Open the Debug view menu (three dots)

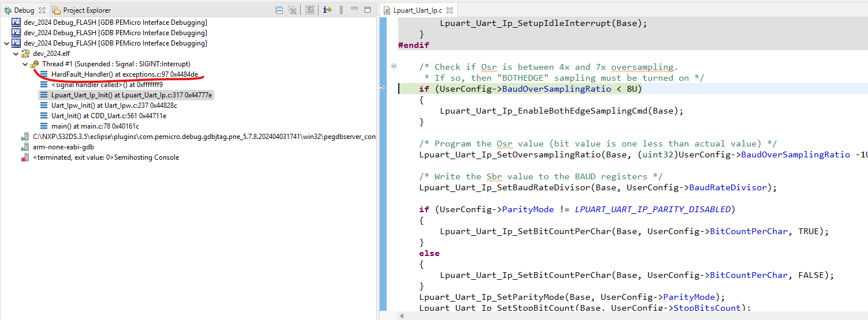click(342, 10)
